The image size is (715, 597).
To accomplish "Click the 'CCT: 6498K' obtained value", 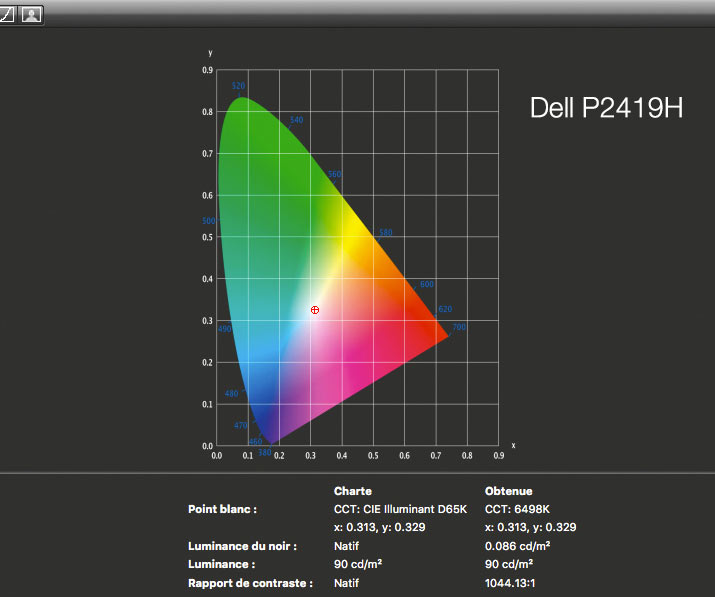I will tap(517, 509).
